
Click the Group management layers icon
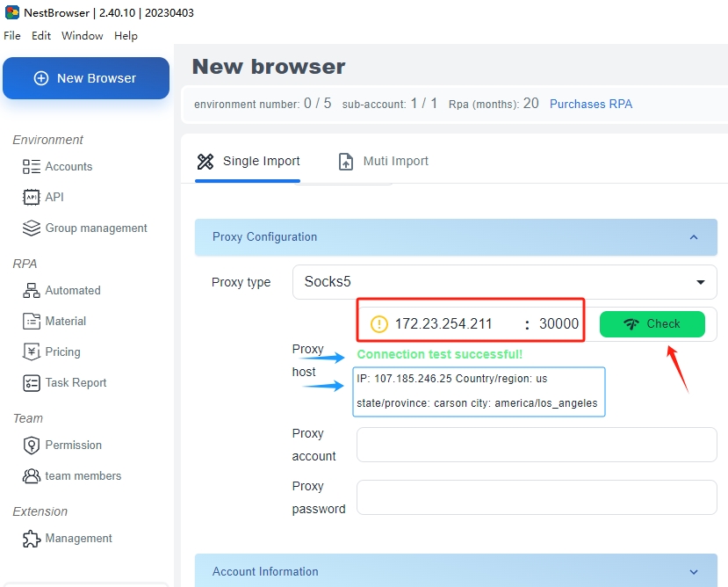[x=32, y=228]
